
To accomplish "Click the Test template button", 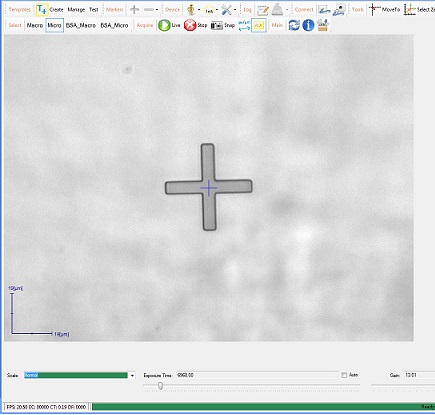I will click(94, 10).
